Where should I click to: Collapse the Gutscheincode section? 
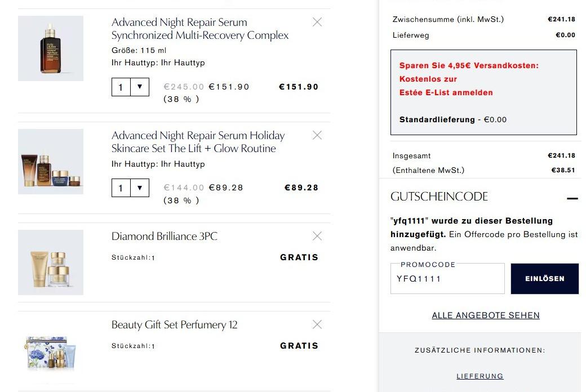[x=572, y=198]
